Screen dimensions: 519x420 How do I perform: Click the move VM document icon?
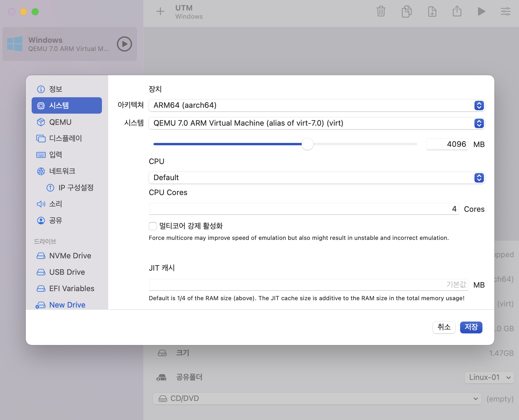pyautogui.click(x=432, y=12)
